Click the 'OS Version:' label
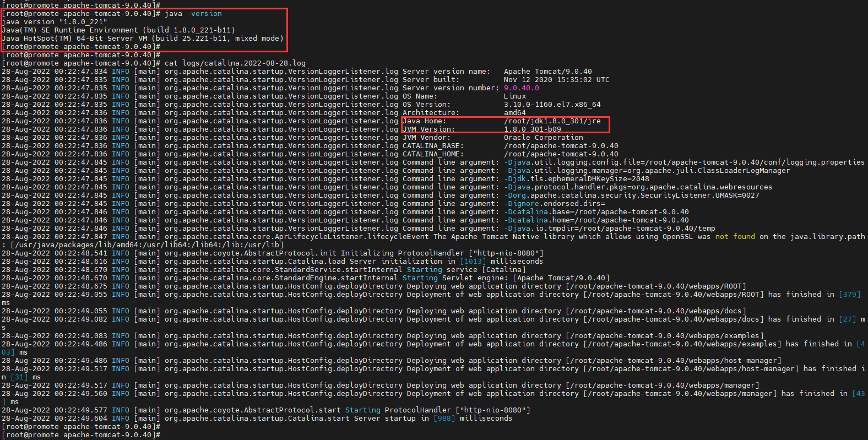868x440 pixels. tap(427, 105)
